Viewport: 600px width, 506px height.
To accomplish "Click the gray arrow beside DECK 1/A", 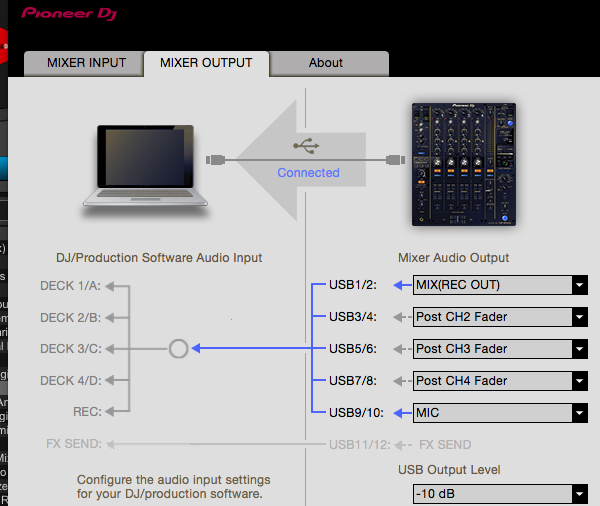I will [115, 286].
